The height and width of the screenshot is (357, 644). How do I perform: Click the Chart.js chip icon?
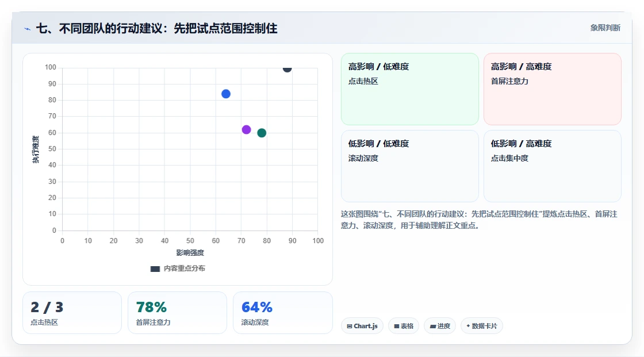pyautogui.click(x=350, y=326)
